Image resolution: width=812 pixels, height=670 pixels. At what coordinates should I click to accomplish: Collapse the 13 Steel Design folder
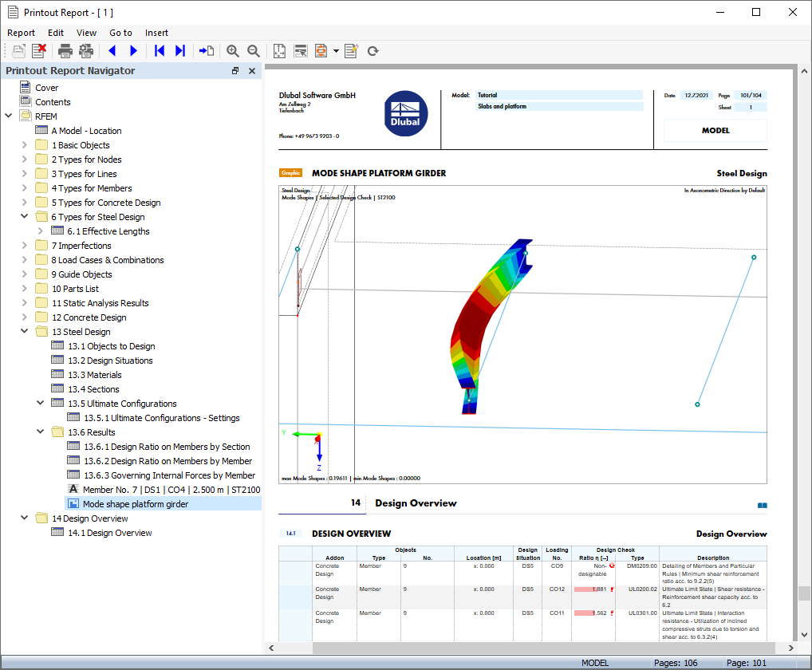click(25, 331)
